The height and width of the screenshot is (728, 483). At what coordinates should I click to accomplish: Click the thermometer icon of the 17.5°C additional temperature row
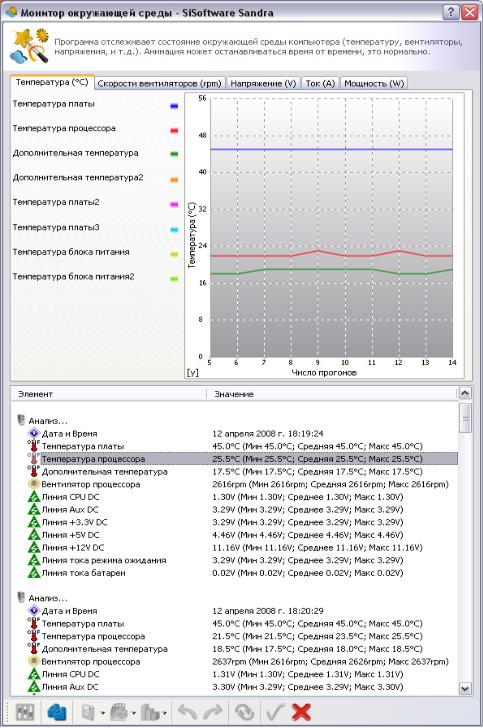point(33,471)
